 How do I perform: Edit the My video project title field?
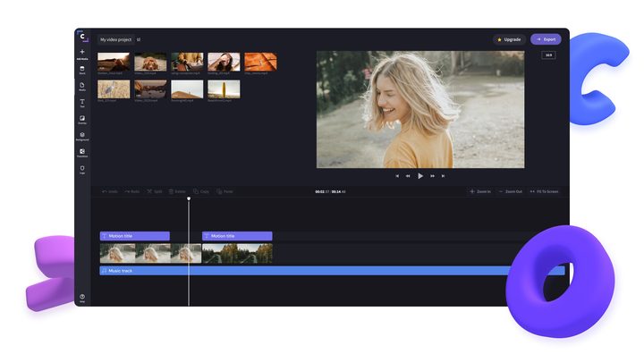(115, 40)
